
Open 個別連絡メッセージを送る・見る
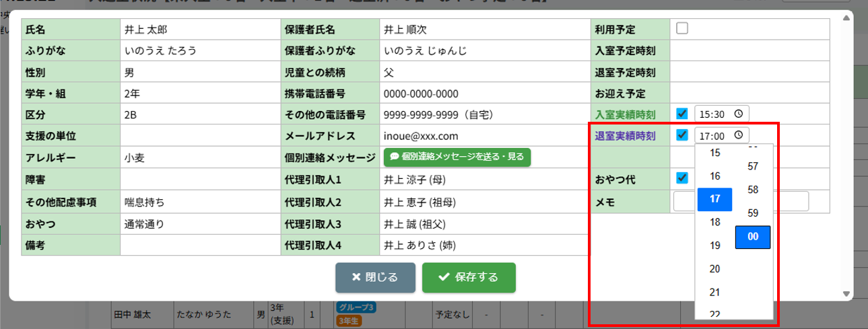click(x=457, y=157)
